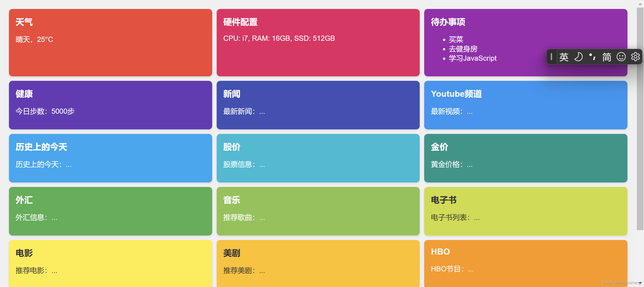Select the 股价 card heading
This screenshot has width=644, height=287.
pos(231,147)
